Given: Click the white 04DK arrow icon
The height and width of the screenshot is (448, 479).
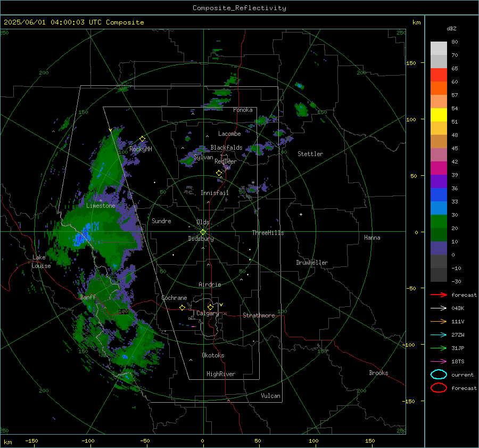Looking at the screenshot, I should [439, 308].
